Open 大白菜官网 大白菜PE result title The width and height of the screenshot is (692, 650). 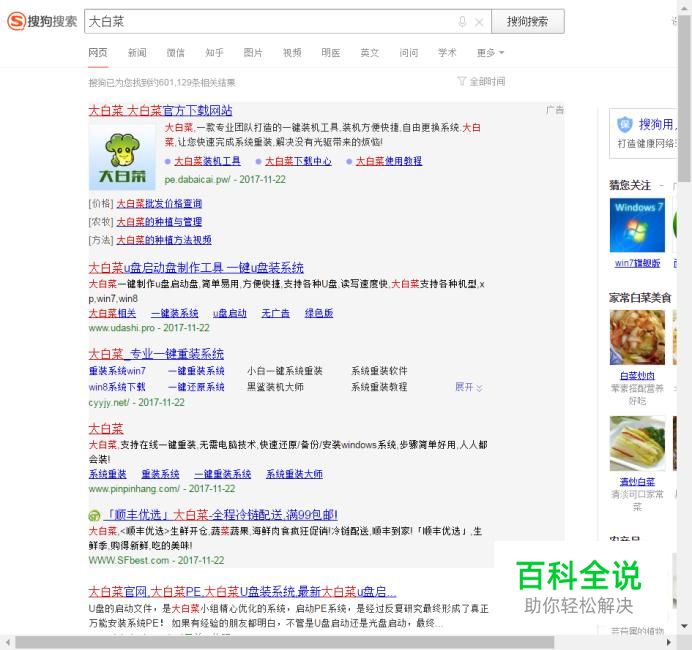242,591
